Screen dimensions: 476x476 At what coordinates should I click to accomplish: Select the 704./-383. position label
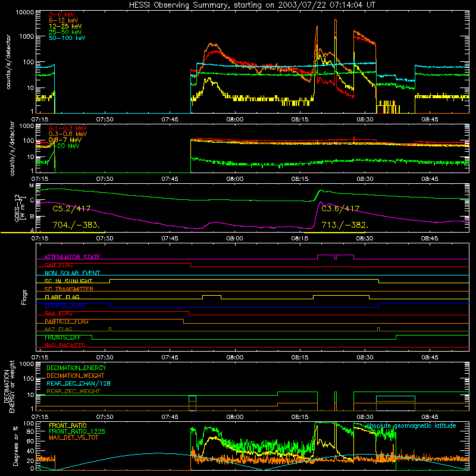click(x=76, y=225)
